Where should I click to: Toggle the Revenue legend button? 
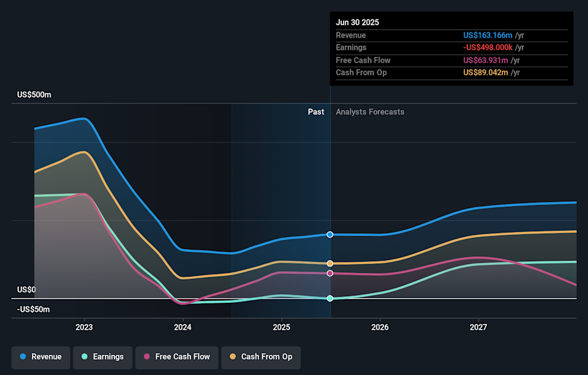click(x=40, y=357)
